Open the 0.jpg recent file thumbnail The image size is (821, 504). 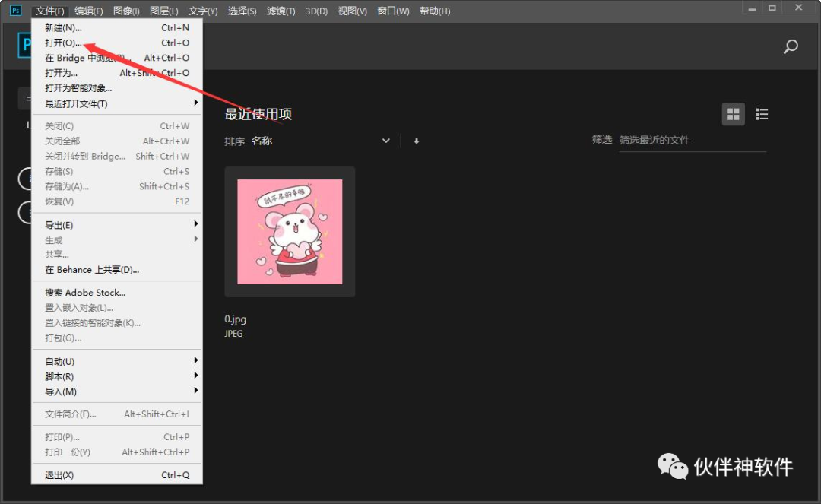pos(289,232)
